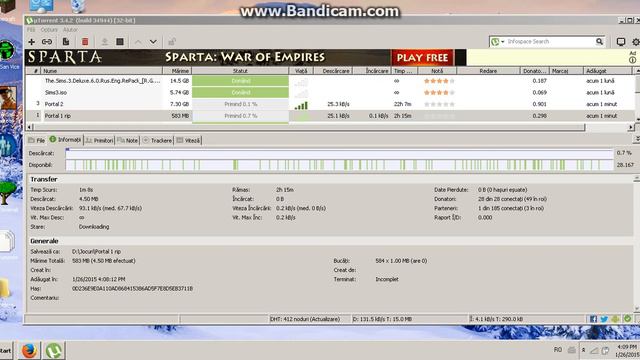This screenshot has width=640, height=360.
Task: Add torrent from URL with the link icon
Action: (x=47, y=42)
